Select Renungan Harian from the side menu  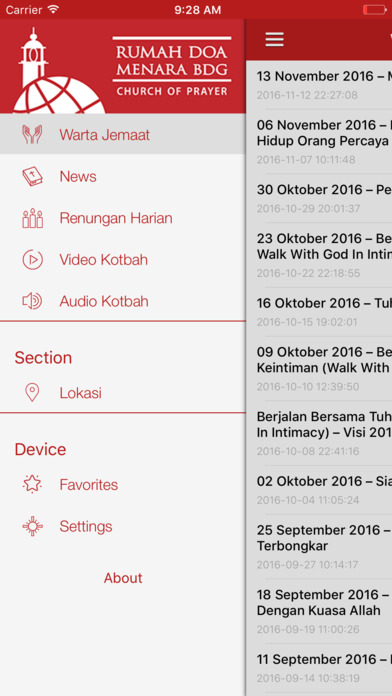123,218
